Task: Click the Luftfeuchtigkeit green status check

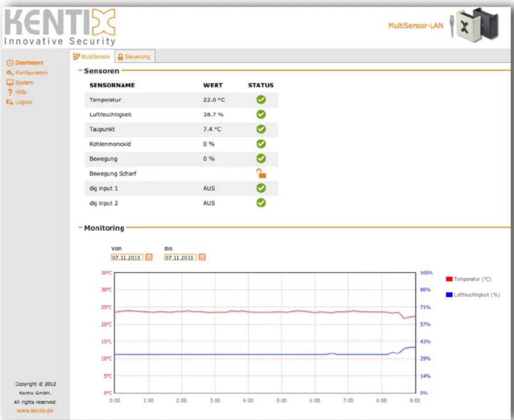Action: [261, 114]
